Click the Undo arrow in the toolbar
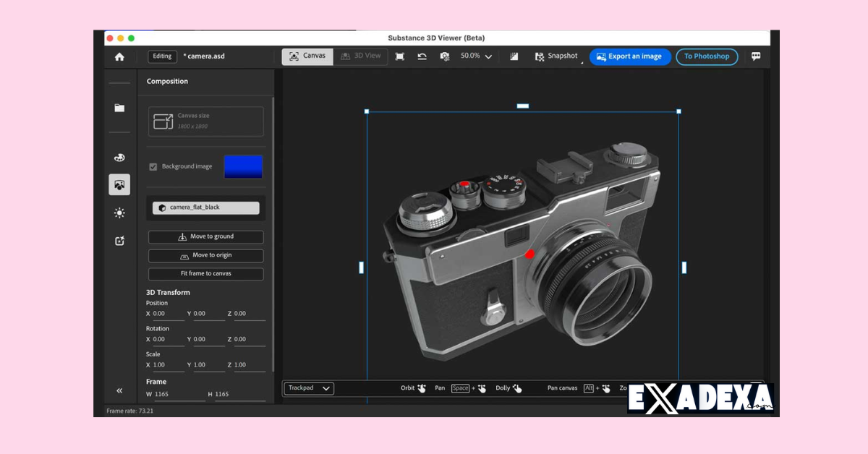Image resolution: width=868 pixels, height=454 pixels. tap(422, 56)
